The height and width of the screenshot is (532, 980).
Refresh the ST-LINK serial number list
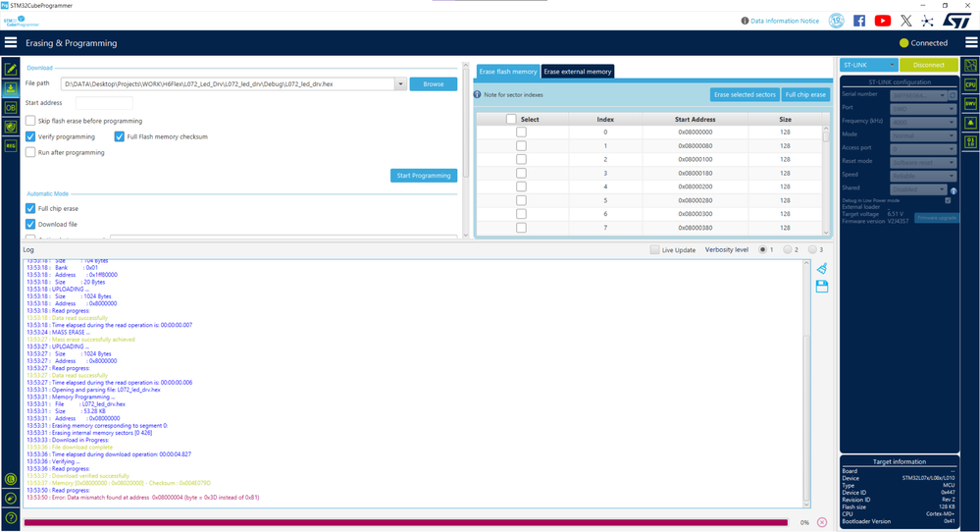953,95
